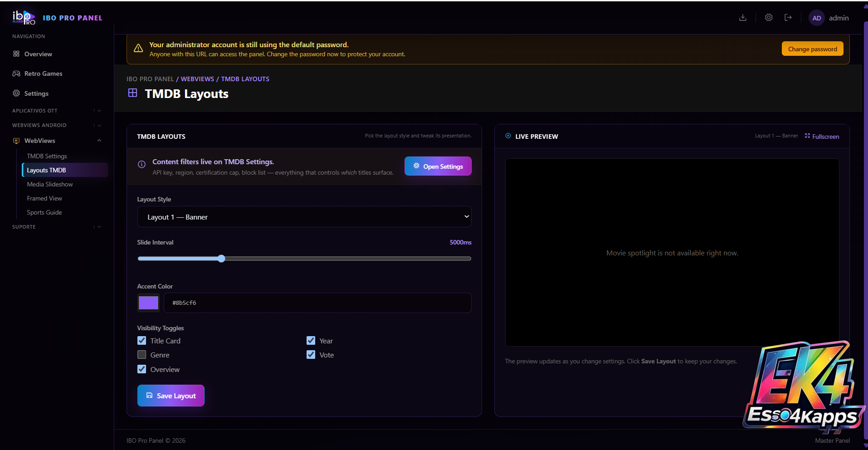Toggle the Overview visibility checkbox

point(142,369)
